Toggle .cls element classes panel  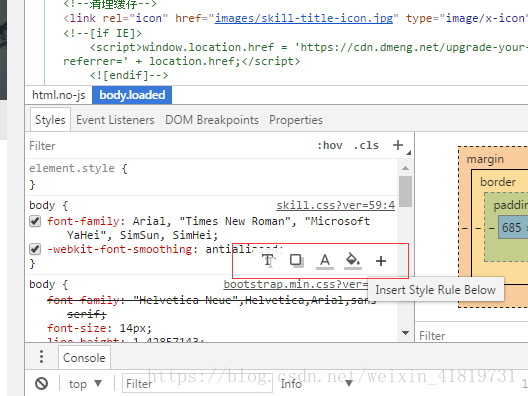point(366,145)
